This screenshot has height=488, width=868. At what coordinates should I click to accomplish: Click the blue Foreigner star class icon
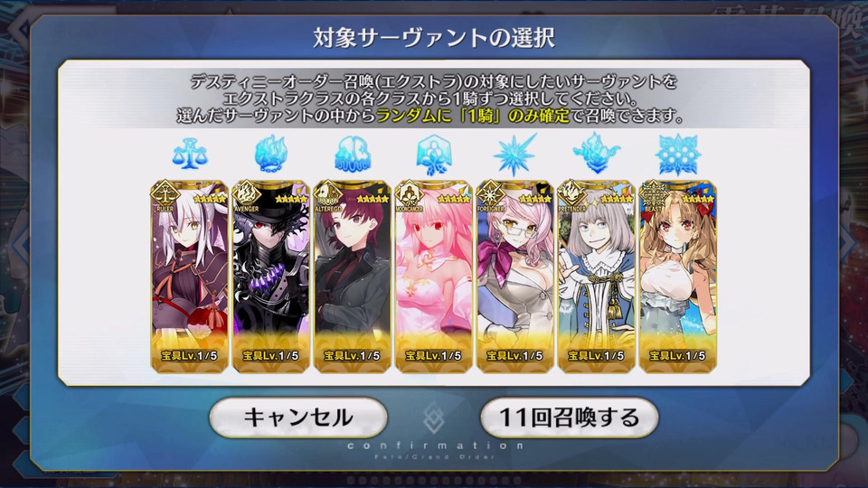[x=514, y=155]
